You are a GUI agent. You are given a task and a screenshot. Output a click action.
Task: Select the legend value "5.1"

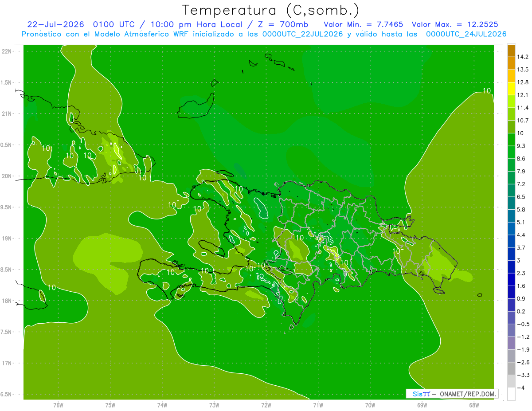coord(521,222)
